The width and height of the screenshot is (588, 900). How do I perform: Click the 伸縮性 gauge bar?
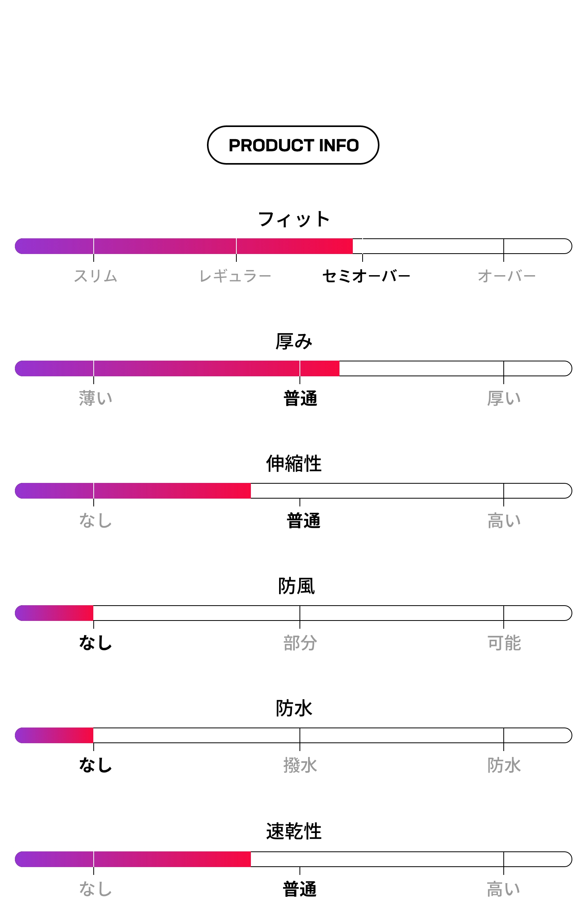pos(294,491)
